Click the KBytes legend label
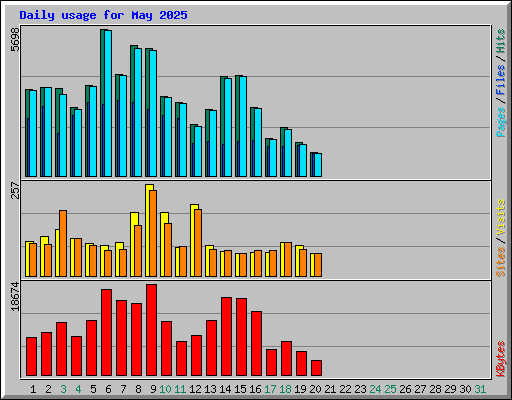Screen dimensions: 512x400 coord(501,359)
